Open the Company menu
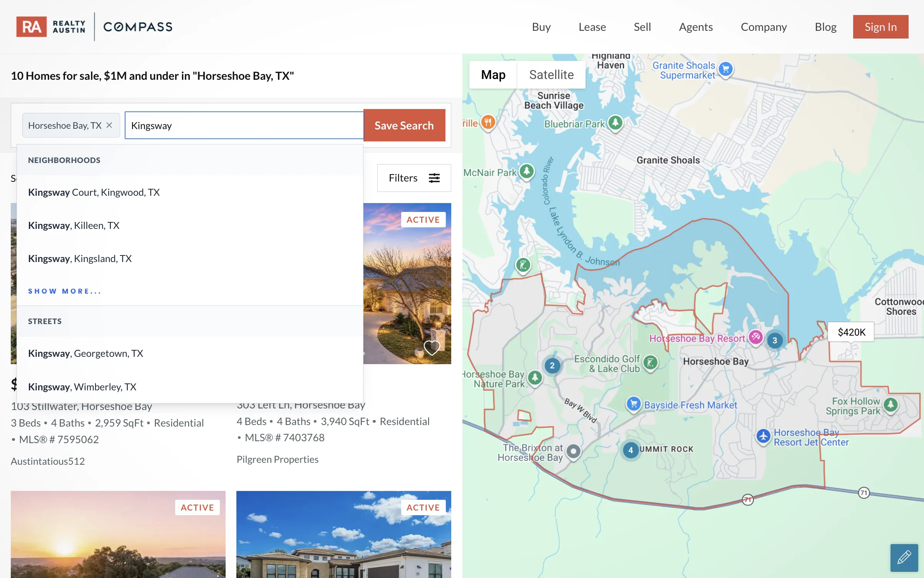This screenshot has width=924, height=578. point(764,27)
